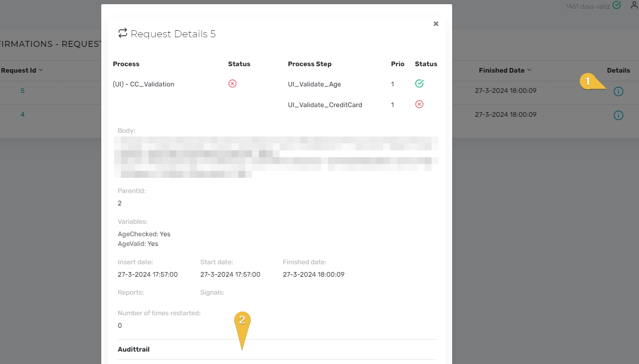
Task: Click the Signals label
Action: pyautogui.click(x=212, y=292)
